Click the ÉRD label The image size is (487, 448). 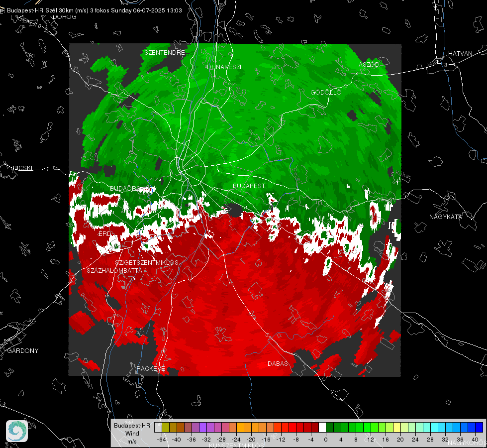click(x=104, y=234)
